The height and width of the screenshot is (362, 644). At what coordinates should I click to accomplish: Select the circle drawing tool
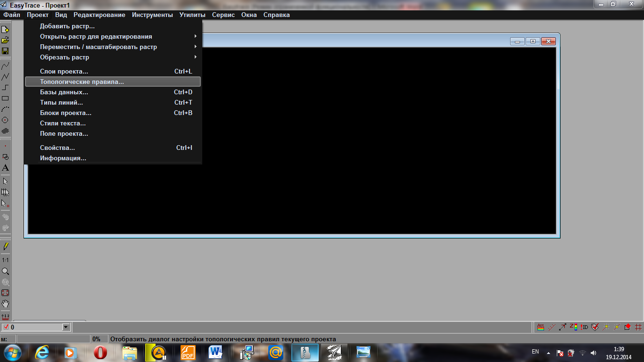[x=5, y=120]
